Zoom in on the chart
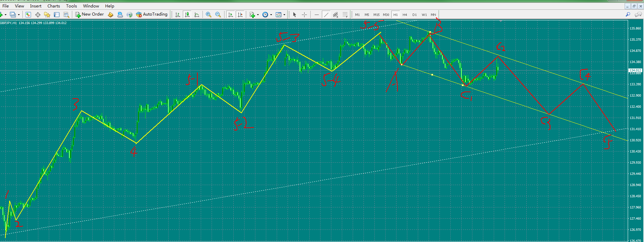 [209, 15]
